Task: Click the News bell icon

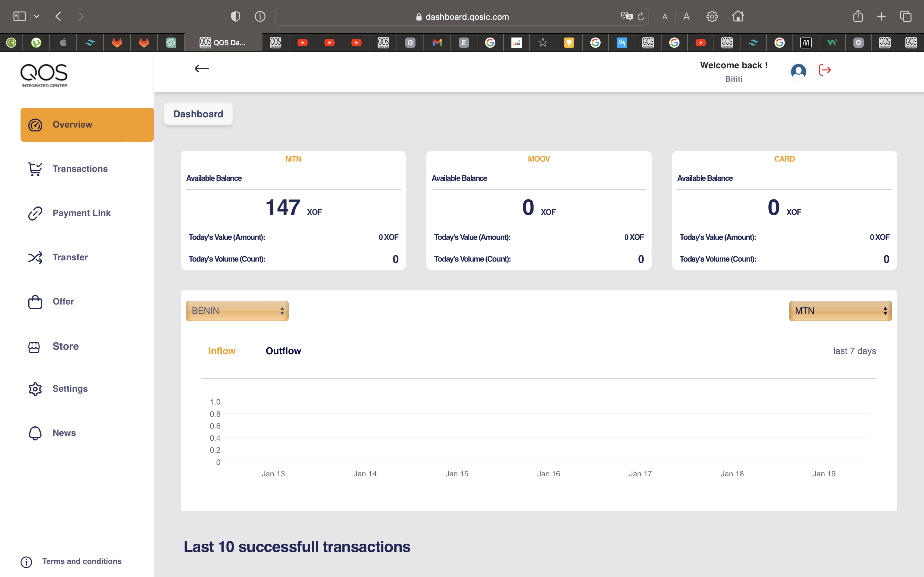Action: [35, 433]
